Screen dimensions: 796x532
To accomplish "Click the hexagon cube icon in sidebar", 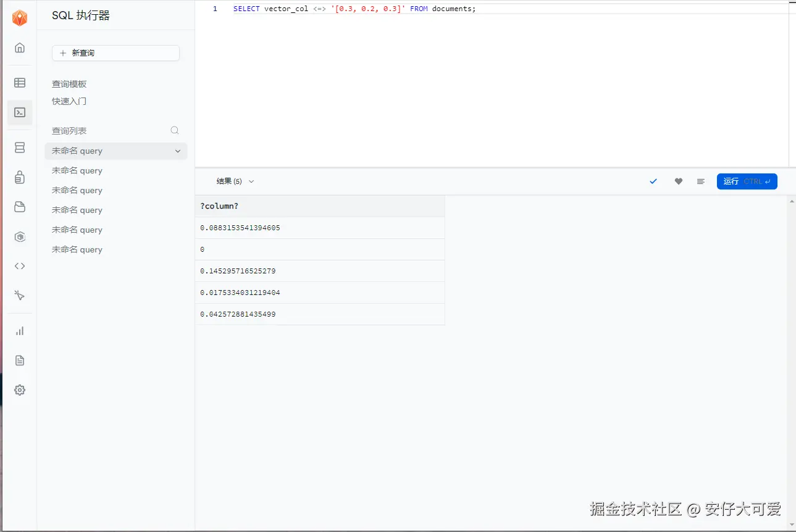I will point(20,236).
